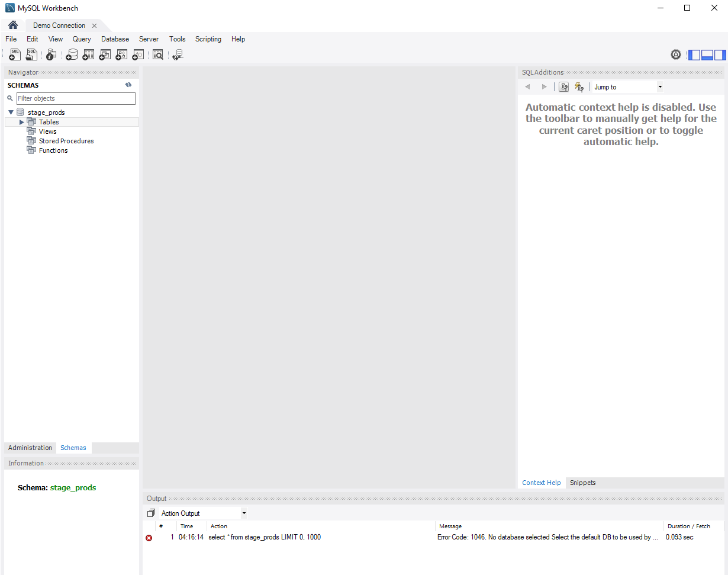Select the stage_prods schema

pos(46,113)
